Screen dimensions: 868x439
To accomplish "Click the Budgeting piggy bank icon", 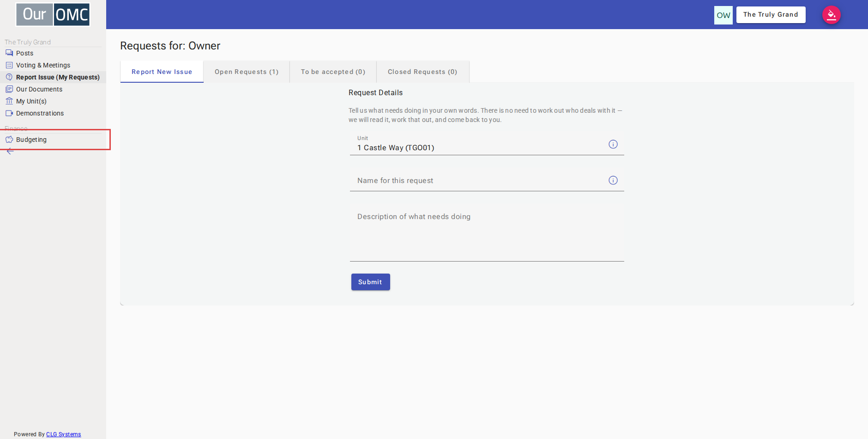I will coord(9,140).
